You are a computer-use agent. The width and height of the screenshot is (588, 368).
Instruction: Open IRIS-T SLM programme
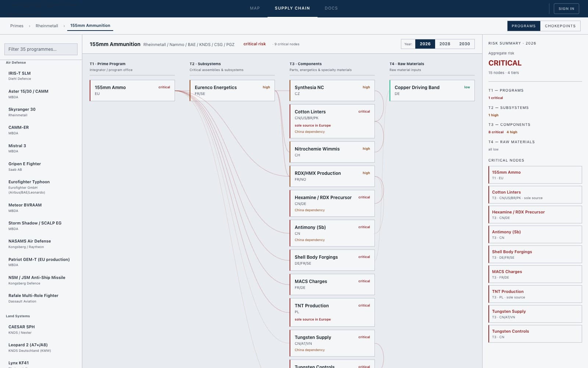[41, 76]
